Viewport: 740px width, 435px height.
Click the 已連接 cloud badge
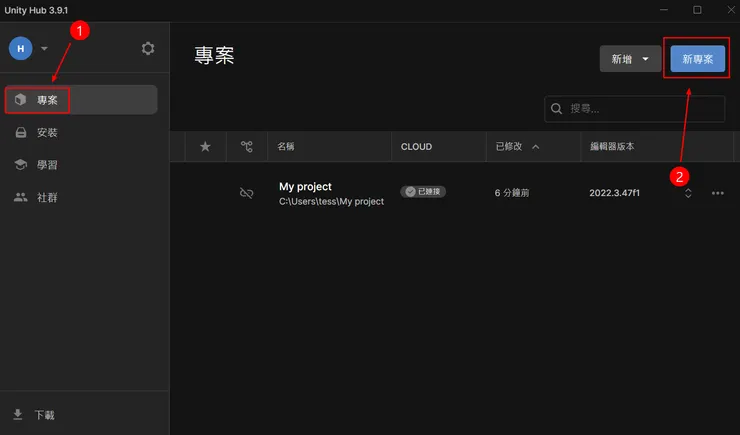coord(423,192)
